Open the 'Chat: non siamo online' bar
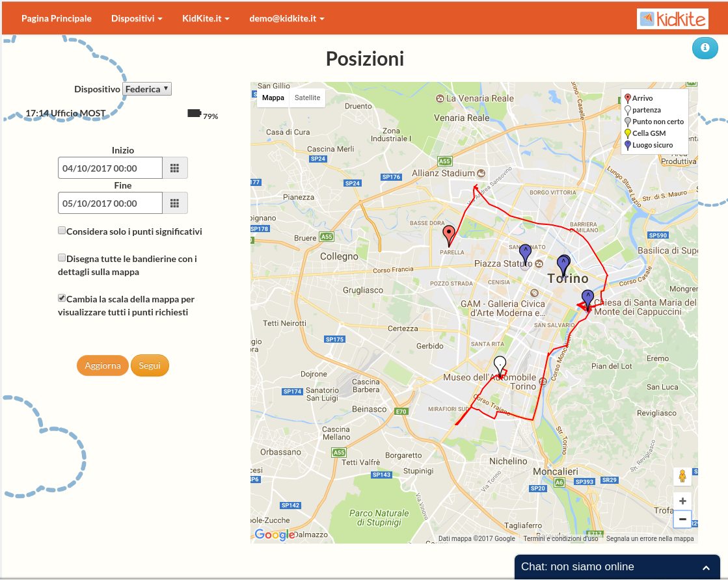 tap(617, 567)
